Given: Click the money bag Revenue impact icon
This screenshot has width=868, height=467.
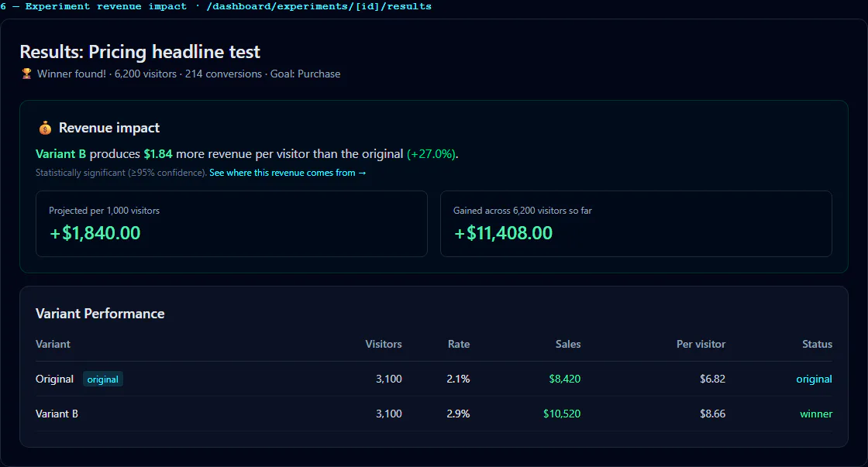Looking at the screenshot, I should click(45, 128).
